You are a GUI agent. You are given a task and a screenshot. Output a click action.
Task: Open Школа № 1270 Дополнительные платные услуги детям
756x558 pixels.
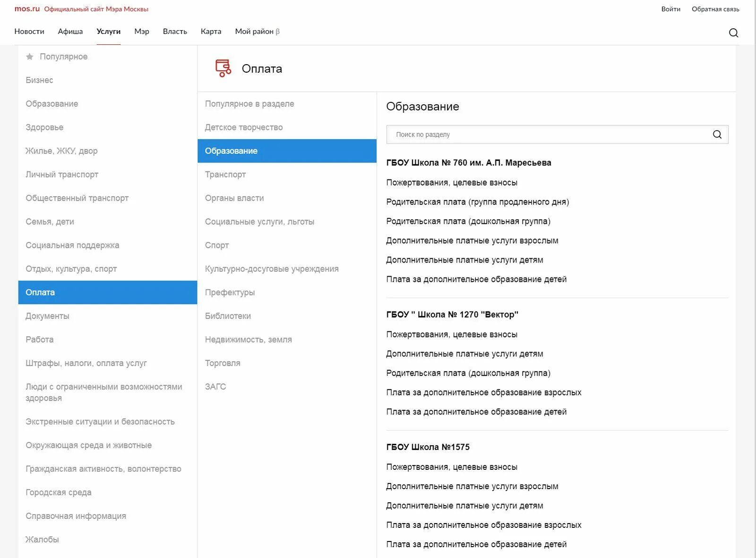(464, 354)
